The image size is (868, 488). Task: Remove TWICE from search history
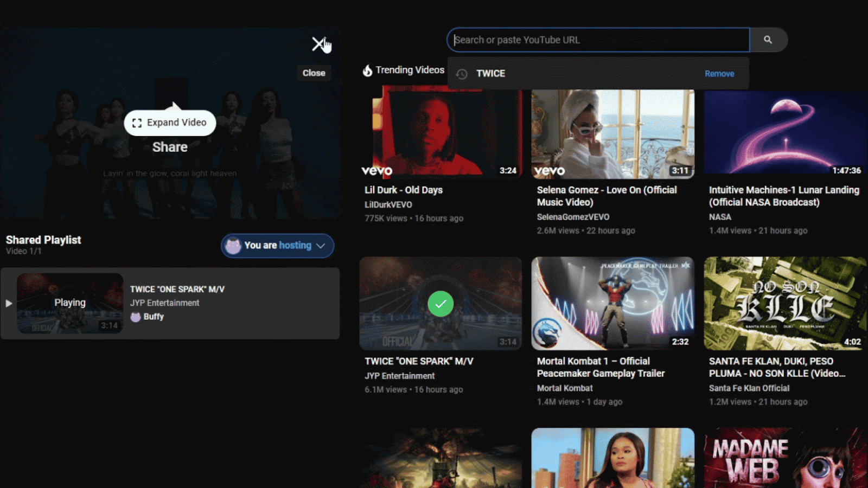tap(719, 74)
